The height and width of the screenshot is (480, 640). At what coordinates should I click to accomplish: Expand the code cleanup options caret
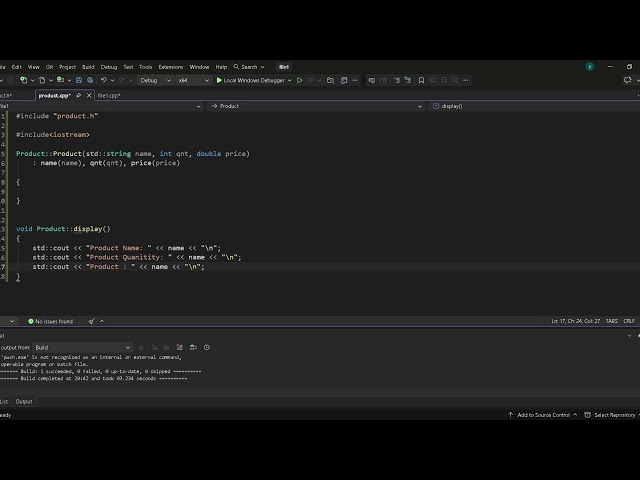pos(102,321)
